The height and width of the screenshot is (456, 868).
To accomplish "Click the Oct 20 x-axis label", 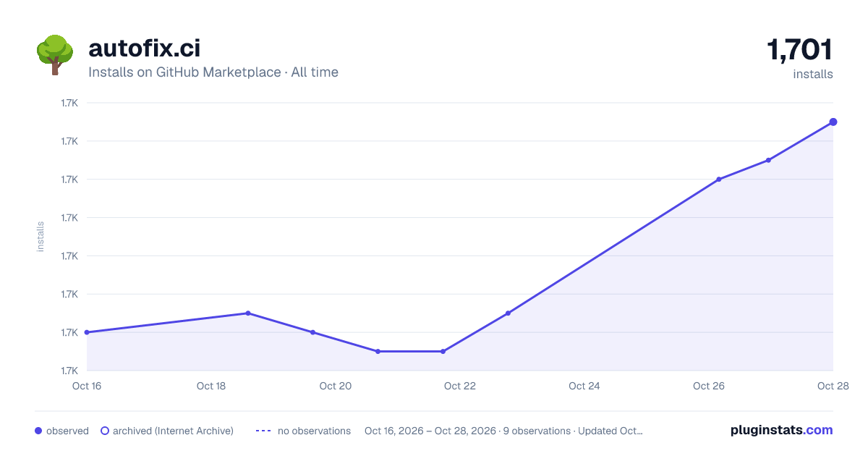I will (x=336, y=386).
